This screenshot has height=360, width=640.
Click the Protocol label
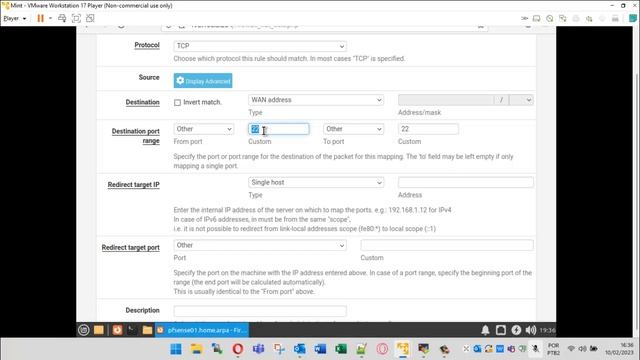pos(147,45)
